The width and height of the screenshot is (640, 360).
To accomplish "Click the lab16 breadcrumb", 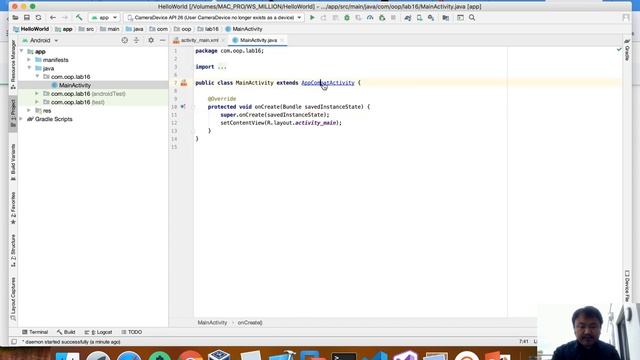I will coord(211,29).
